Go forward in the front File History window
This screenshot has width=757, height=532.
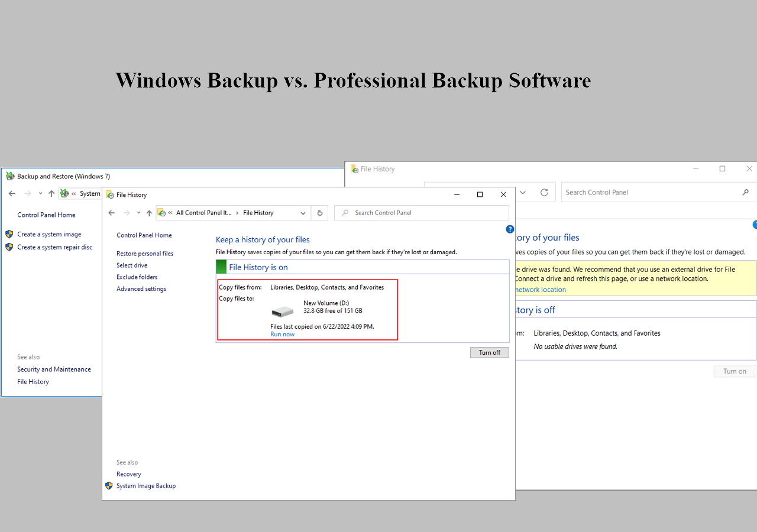coord(126,213)
